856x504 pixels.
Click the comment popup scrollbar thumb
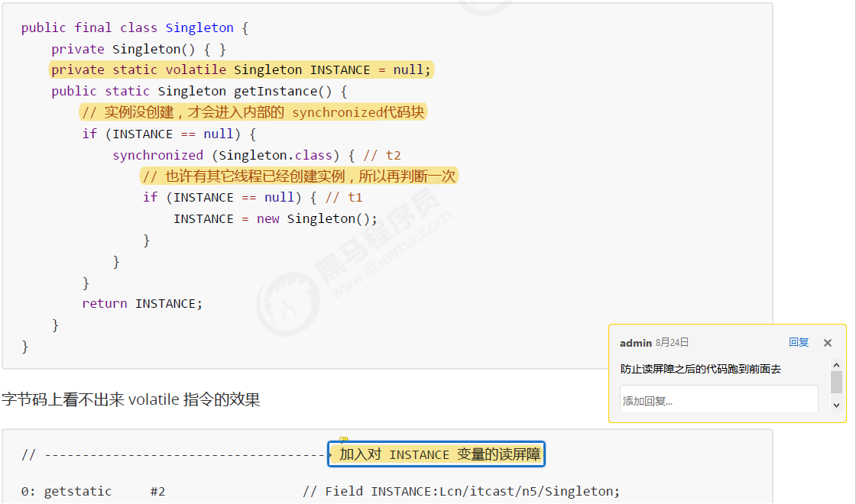(836, 383)
